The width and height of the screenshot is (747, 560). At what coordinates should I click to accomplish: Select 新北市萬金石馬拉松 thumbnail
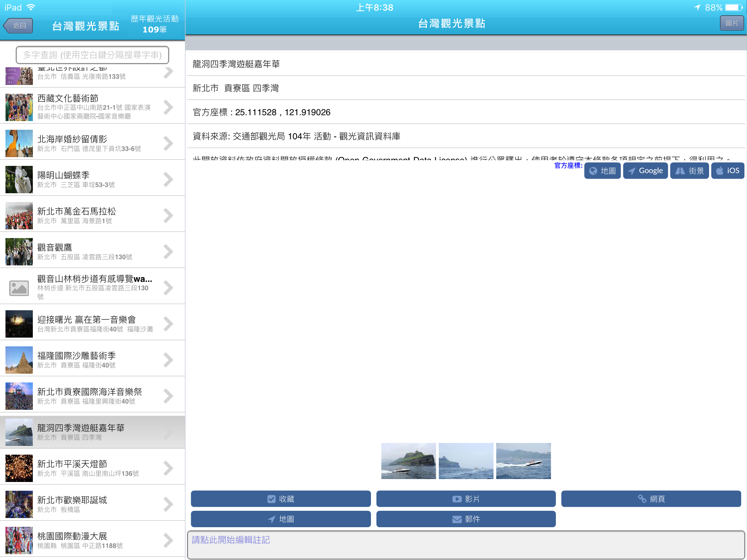[x=19, y=215]
